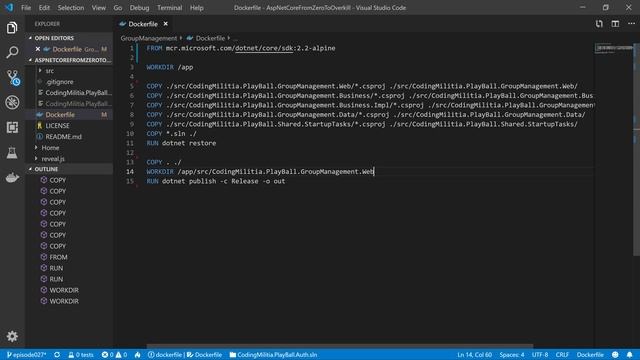Collapse the Open Editors section
This screenshot has height=360, width=640.
54,38
